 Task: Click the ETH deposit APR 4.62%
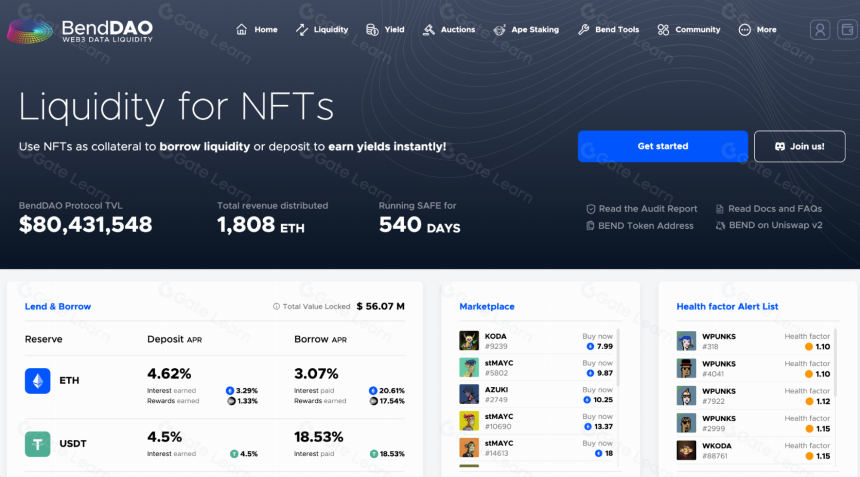click(169, 374)
